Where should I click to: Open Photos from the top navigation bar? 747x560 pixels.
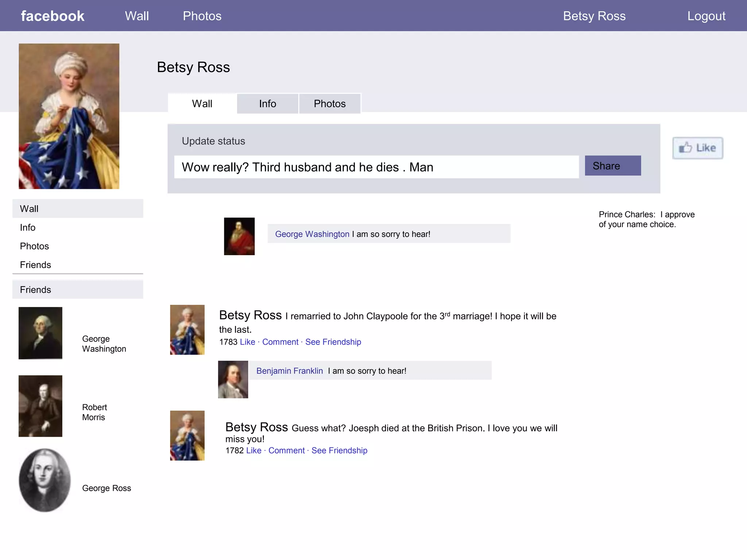[x=202, y=16]
